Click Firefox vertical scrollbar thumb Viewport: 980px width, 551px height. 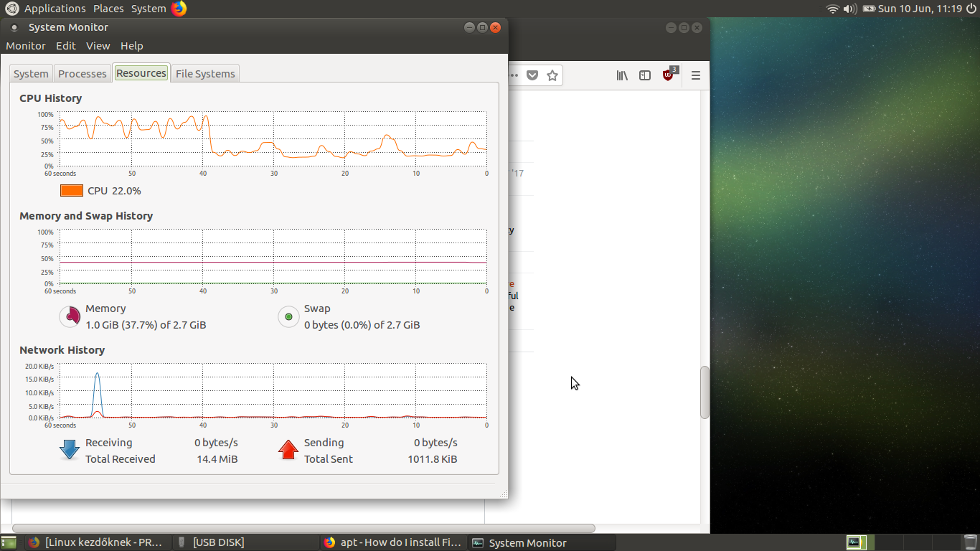[705, 392]
